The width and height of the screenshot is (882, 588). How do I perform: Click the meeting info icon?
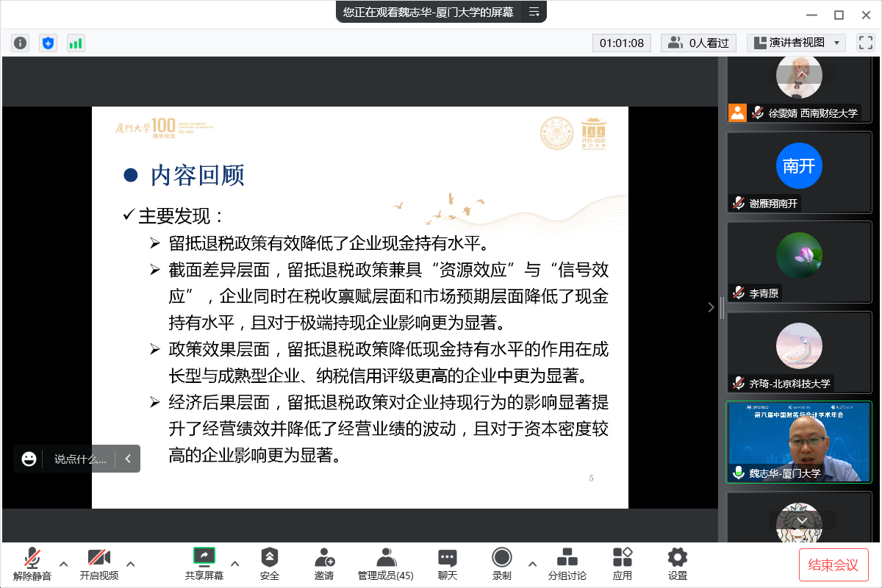point(20,43)
